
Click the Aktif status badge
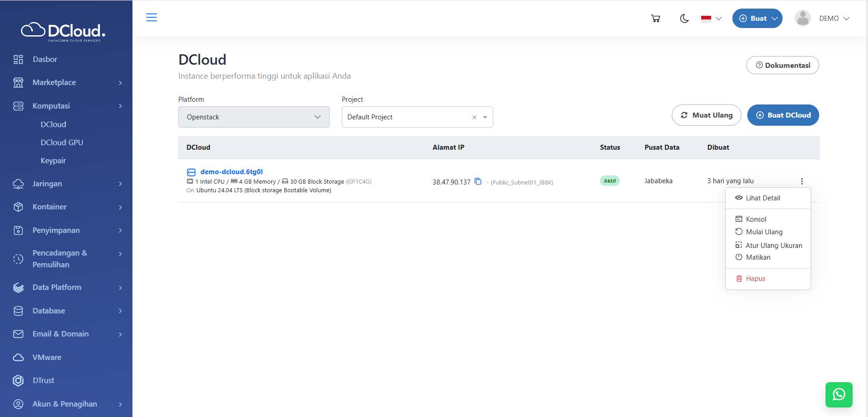pos(610,181)
